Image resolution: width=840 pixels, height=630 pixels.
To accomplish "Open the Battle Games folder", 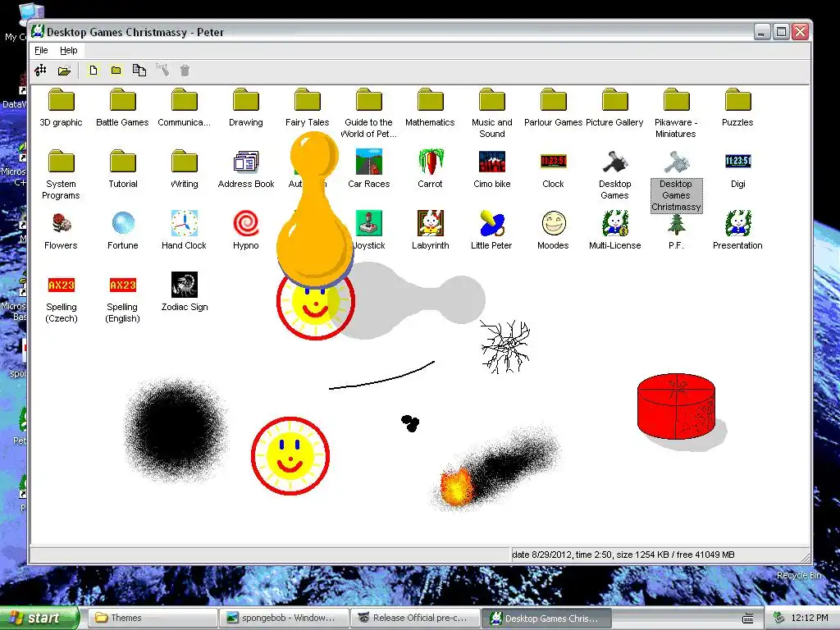I will coord(123,100).
